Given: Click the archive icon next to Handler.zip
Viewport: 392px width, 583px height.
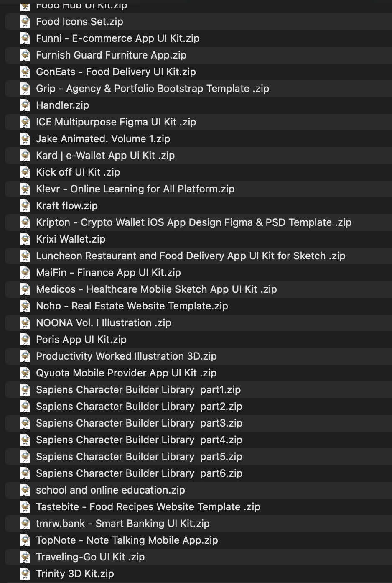Looking at the screenshot, I should click(x=25, y=105).
